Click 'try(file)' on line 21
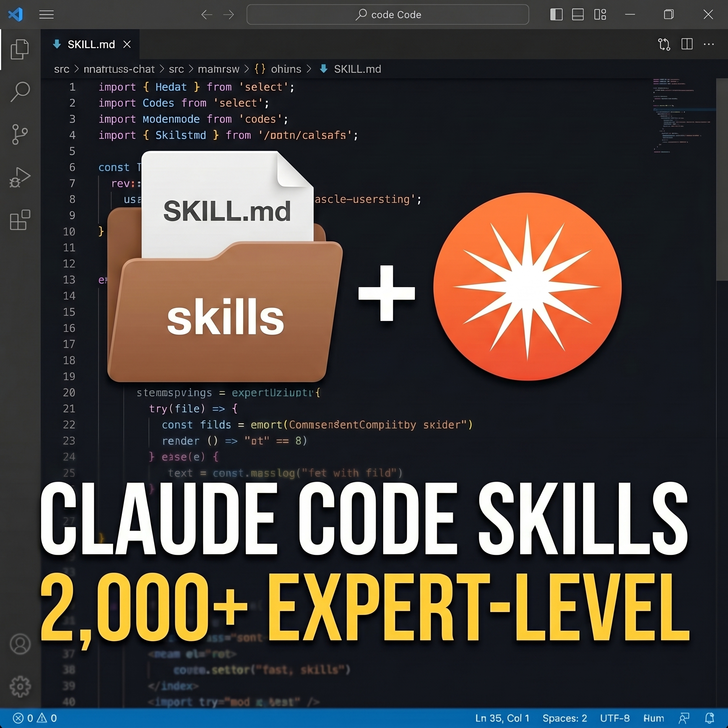This screenshot has width=728, height=728. [x=177, y=408]
